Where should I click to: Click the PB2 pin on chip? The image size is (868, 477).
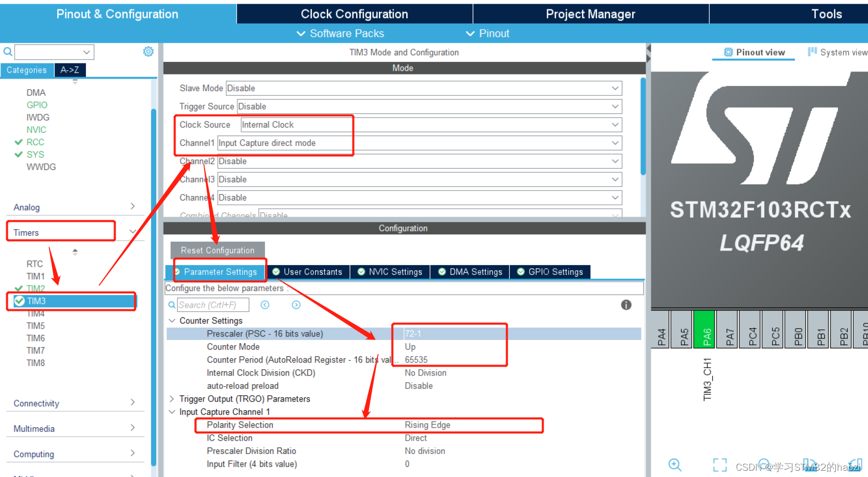tap(841, 329)
